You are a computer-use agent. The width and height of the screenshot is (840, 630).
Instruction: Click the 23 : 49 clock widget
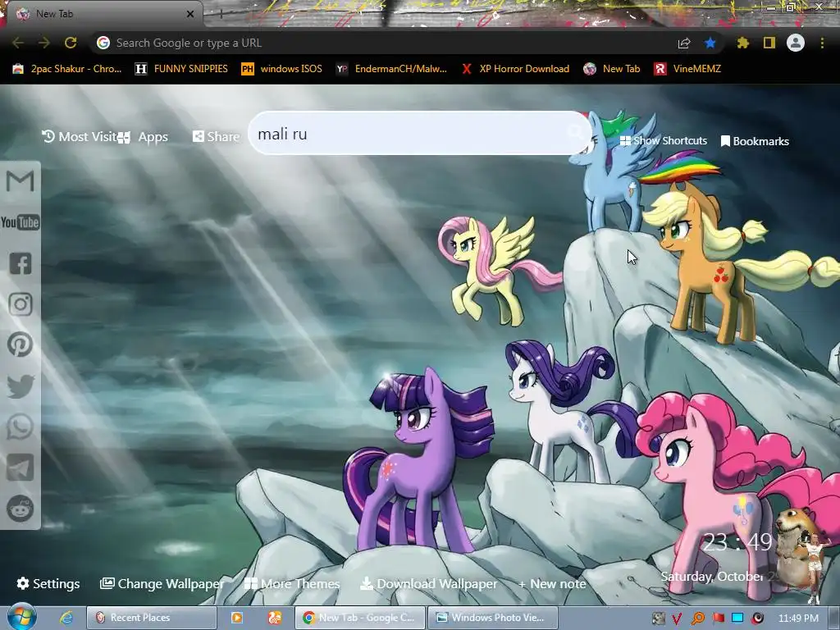[737, 543]
